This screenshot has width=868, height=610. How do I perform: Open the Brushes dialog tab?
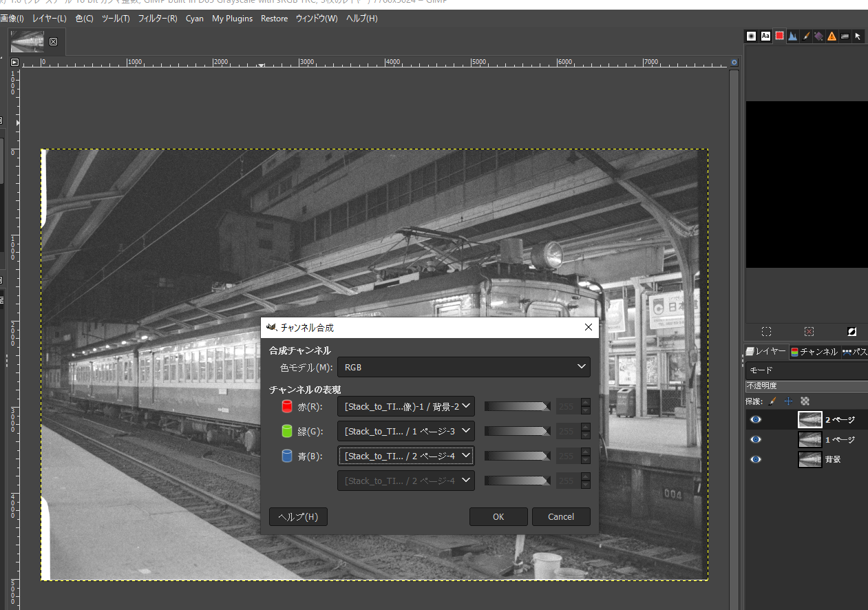(751, 36)
